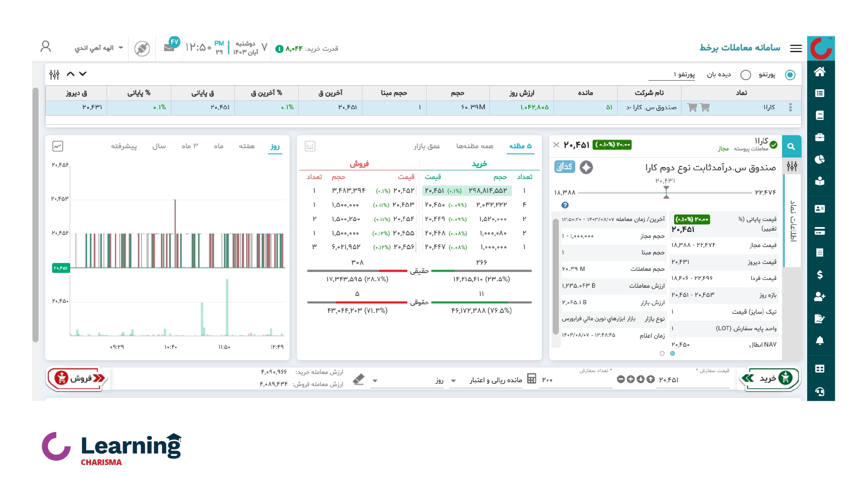The width and height of the screenshot is (867, 504).
Task: Close the کارا symbol panel with the X
Action: pos(556,145)
